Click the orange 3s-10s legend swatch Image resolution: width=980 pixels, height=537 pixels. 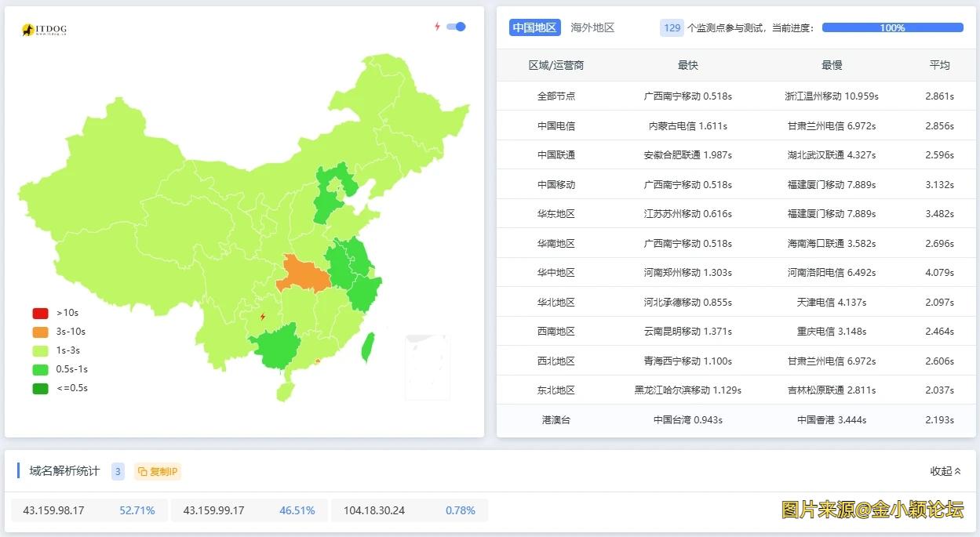[40, 332]
